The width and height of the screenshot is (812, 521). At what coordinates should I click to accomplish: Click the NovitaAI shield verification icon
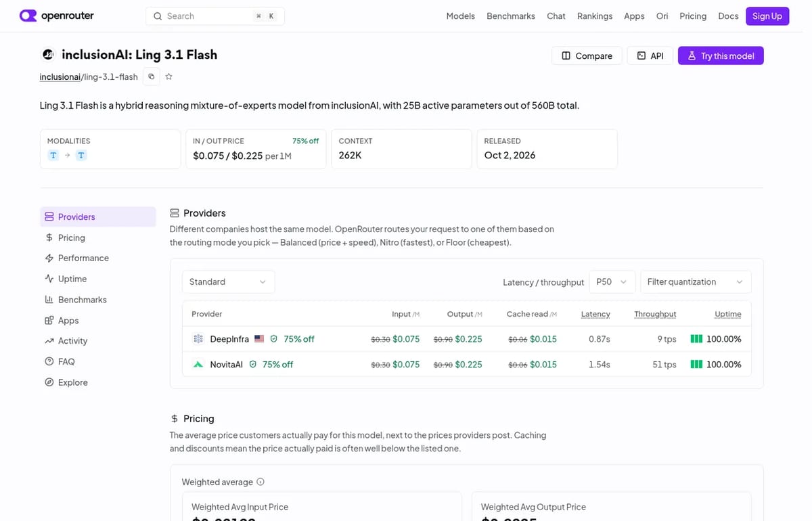(x=253, y=365)
